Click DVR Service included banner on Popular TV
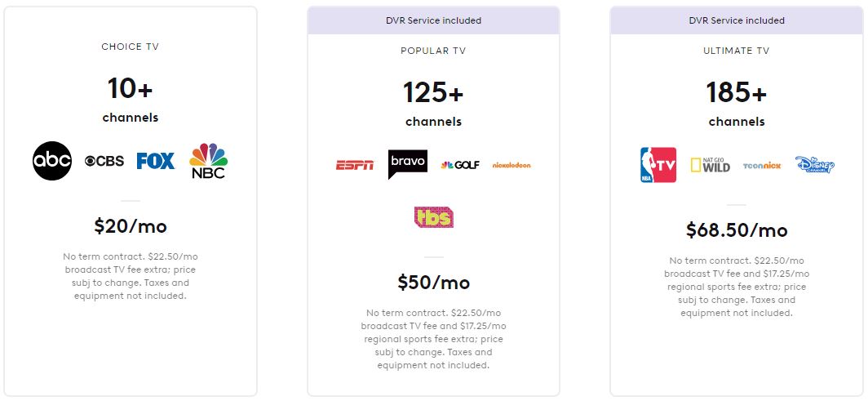This screenshot has height=401, width=868. [433, 20]
